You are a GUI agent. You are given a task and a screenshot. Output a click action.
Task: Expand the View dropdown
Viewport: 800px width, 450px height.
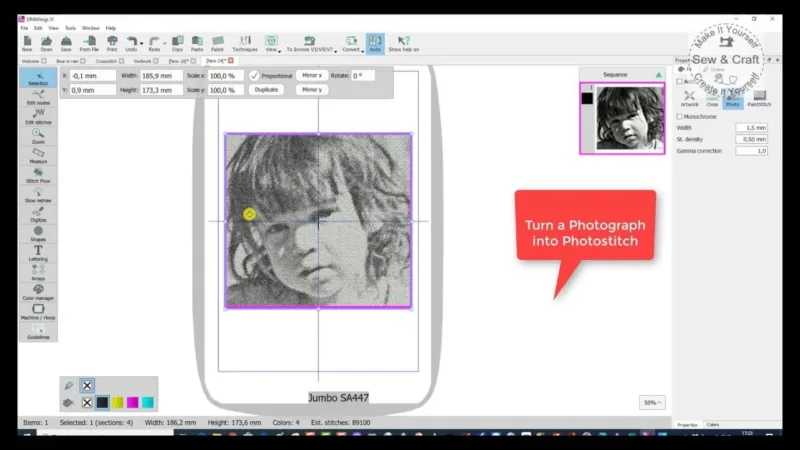[x=279, y=51]
